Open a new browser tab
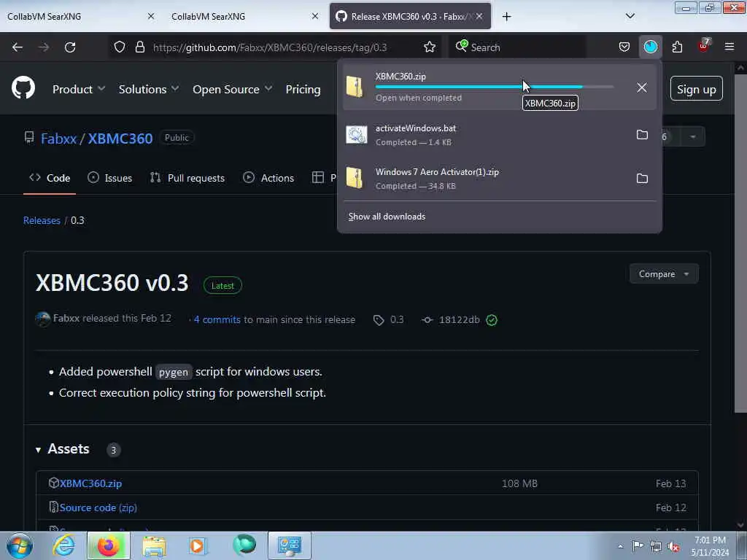 click(x=506, y=17)
